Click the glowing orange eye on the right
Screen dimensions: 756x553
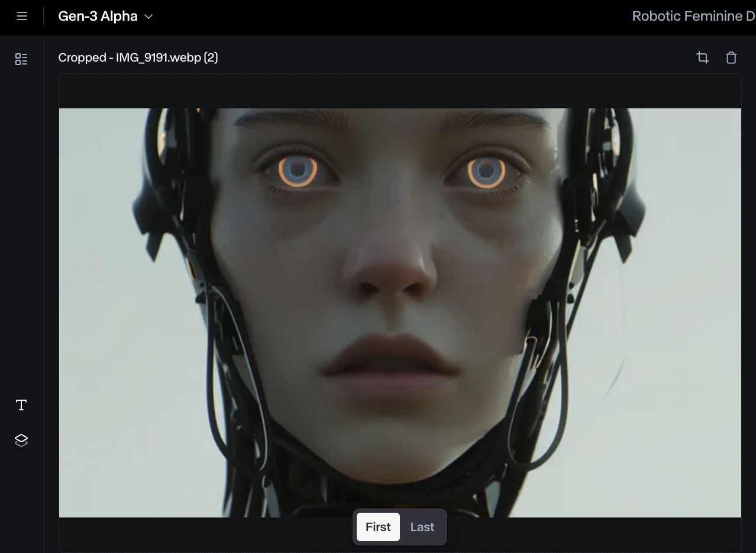(x=486, y=171)
